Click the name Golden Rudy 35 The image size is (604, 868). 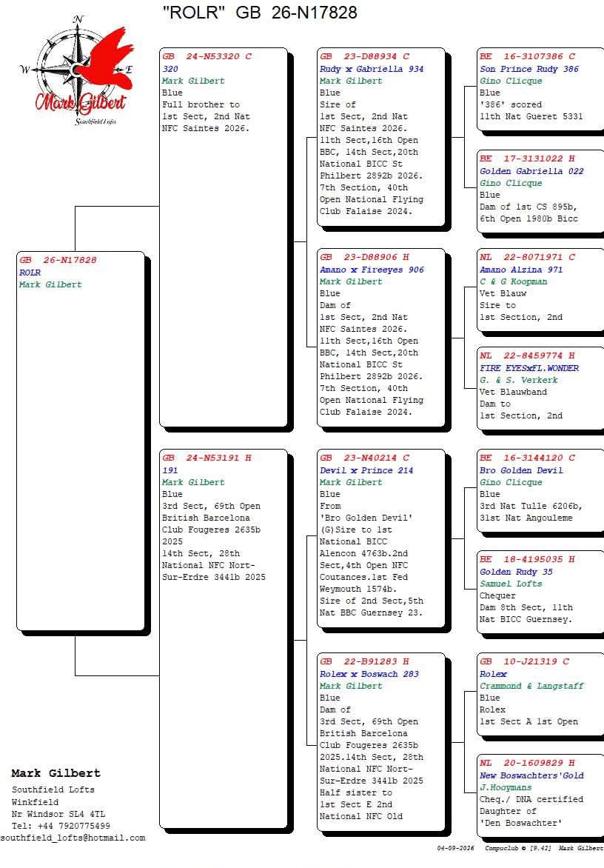pos(516,572)
